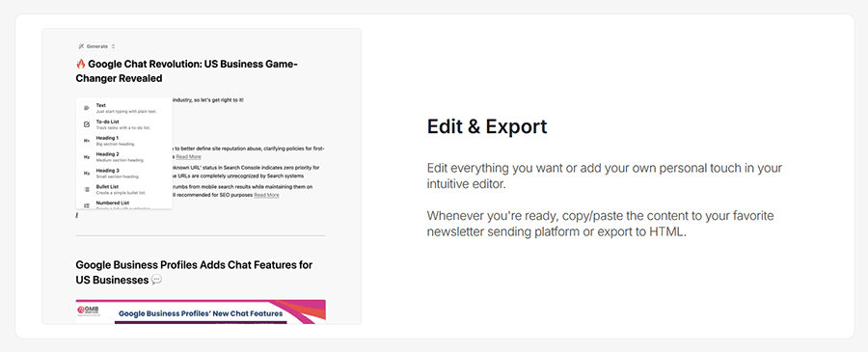Click the 'Google Chat Revolution' newsletter title
The height and width of the screenshot is (352, 868).
[186, 70]
